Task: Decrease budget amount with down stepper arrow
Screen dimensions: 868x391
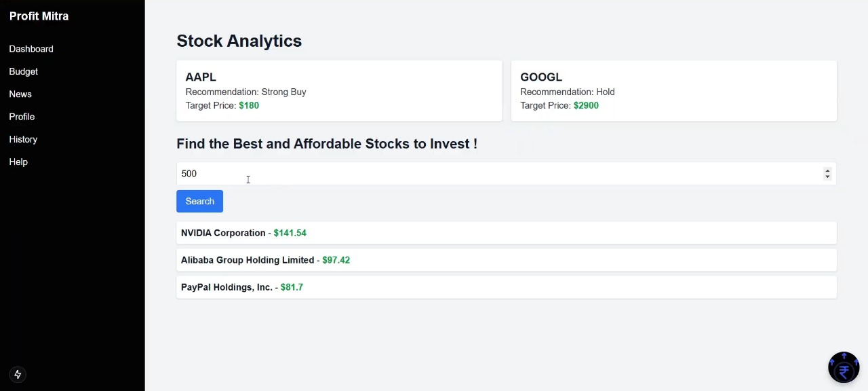Action: click(x=827, y=177)
